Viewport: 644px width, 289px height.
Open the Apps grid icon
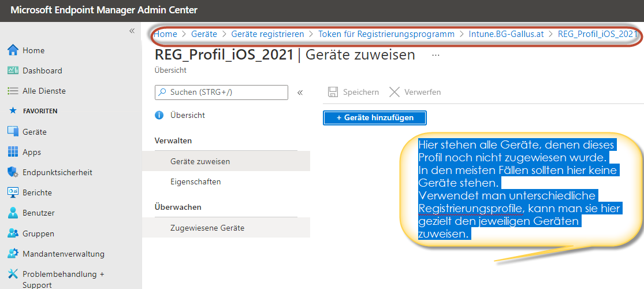[x=13, y=152]
